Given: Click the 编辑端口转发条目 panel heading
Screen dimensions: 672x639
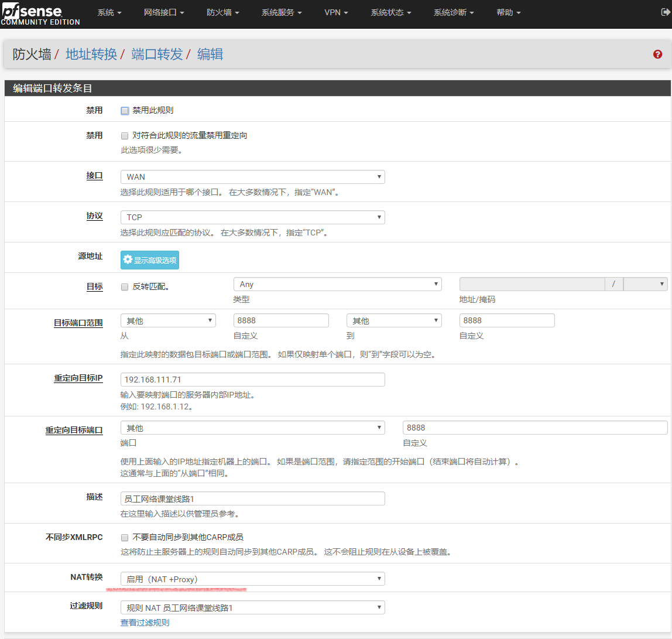Looking at the screenshot, I should pyautogui.click(x=52, y=88).
